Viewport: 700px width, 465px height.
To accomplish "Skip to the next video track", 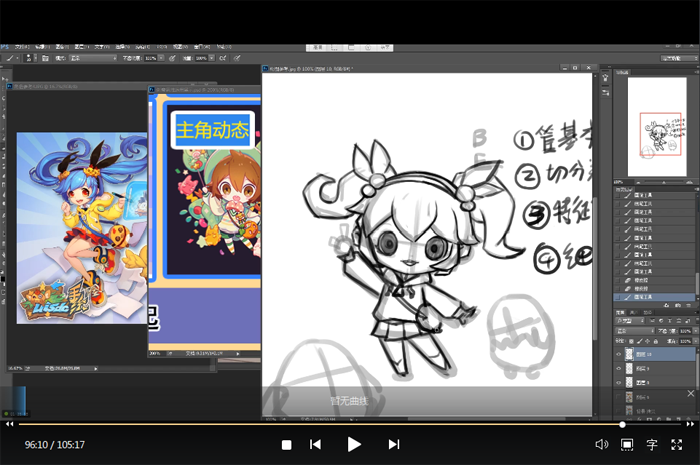I will [394, 444].
